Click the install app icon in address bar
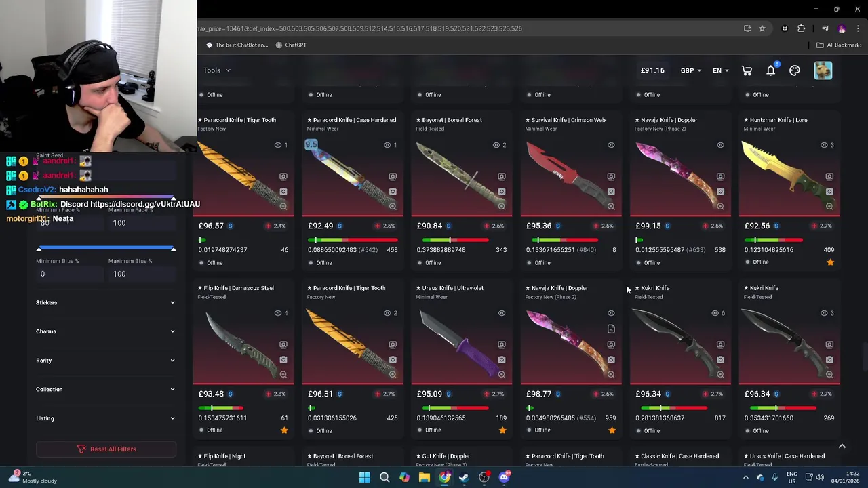 point(747,28)
